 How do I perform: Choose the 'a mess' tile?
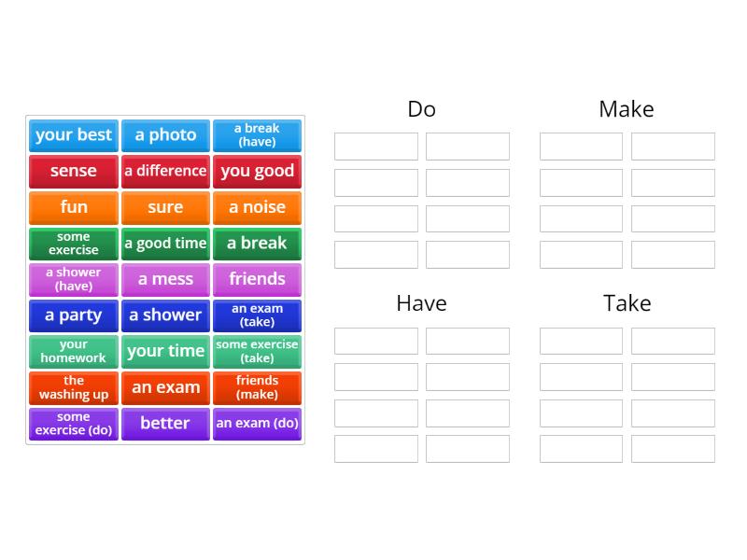pos(165,279)
